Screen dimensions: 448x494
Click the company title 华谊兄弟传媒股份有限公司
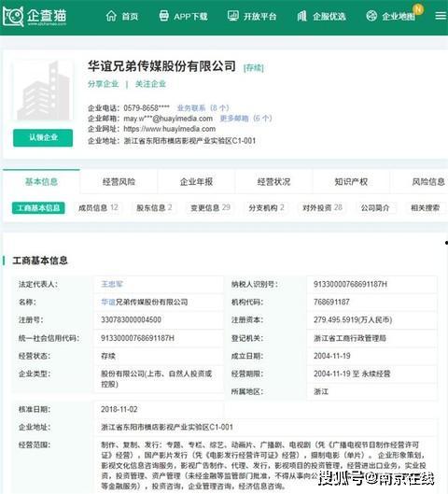point(161,66)
